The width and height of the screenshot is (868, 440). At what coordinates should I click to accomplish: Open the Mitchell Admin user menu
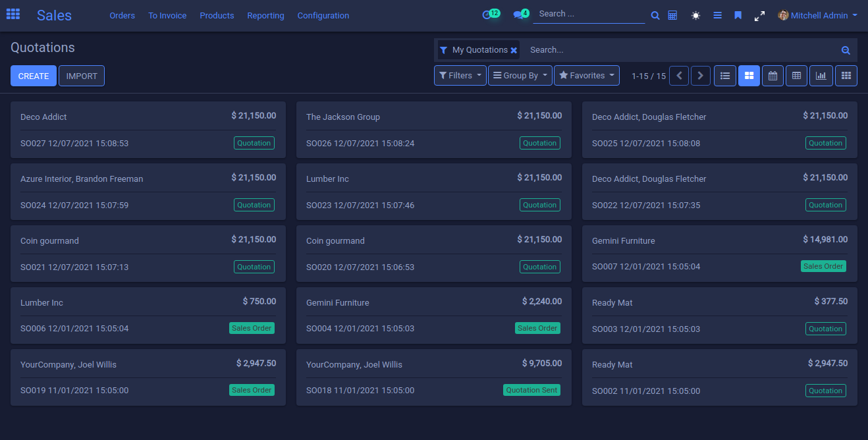coord(817,15)
